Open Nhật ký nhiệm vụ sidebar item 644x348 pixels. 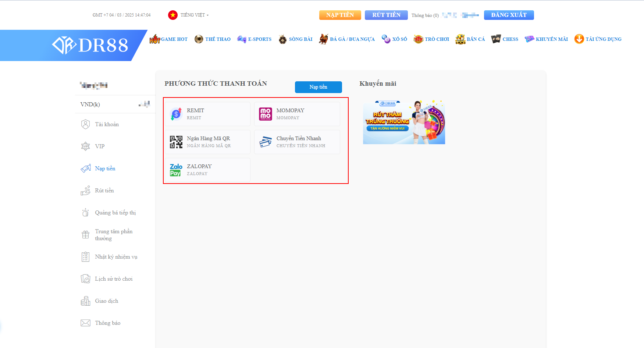point(116,257)
